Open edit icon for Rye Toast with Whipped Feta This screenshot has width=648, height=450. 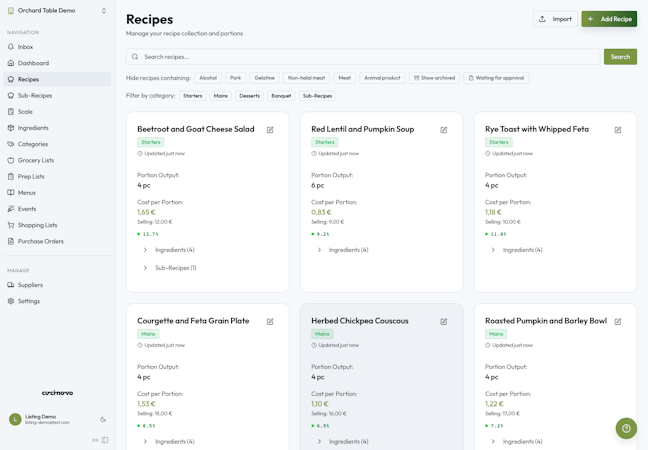(617, 130)
